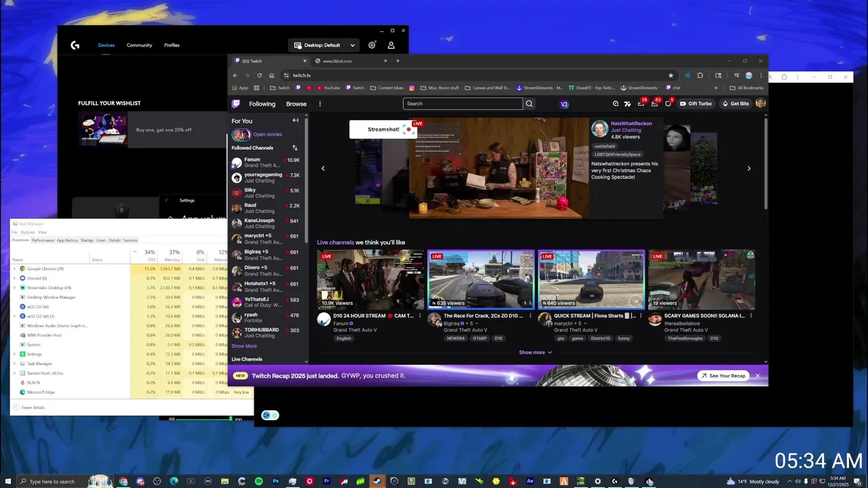Open Fanum D10 24 hour stream thumbnail

pos(370,279)
